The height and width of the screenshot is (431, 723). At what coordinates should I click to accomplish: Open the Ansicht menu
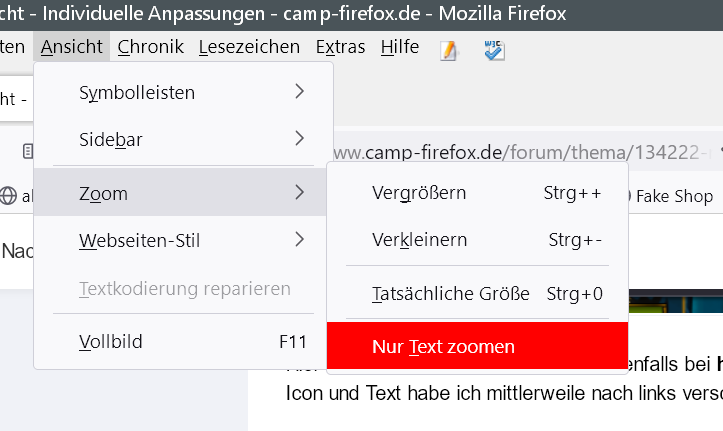[x=72, y=47]
